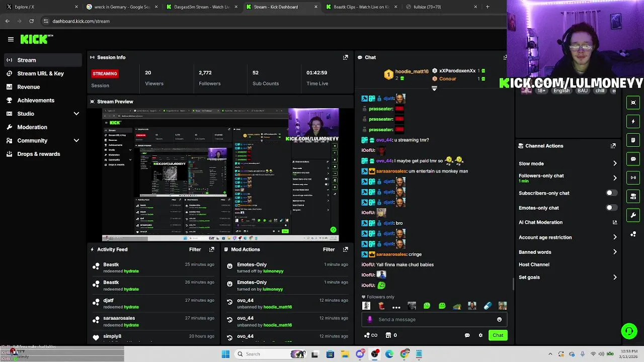Image resolution: width=644 pixels, height=362 pixels.
Task: Expand Slow mode options
Action: (x=615, y=163)
